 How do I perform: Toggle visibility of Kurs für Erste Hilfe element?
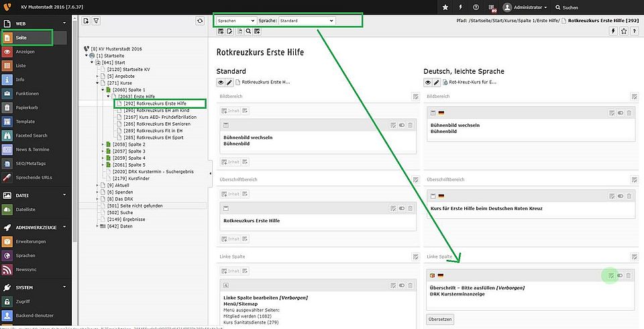(x=619, y=196)
